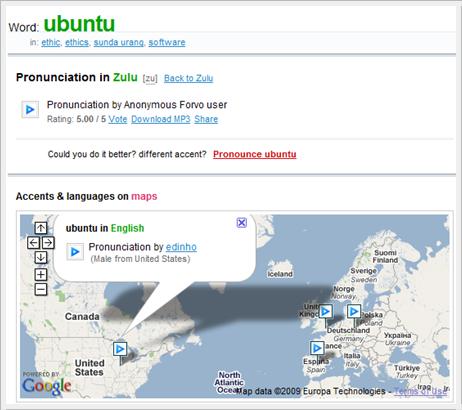This screenshot has width=462, height=410.
Task: Click the play marker over Spain
Action: click(x=317, y=348)
